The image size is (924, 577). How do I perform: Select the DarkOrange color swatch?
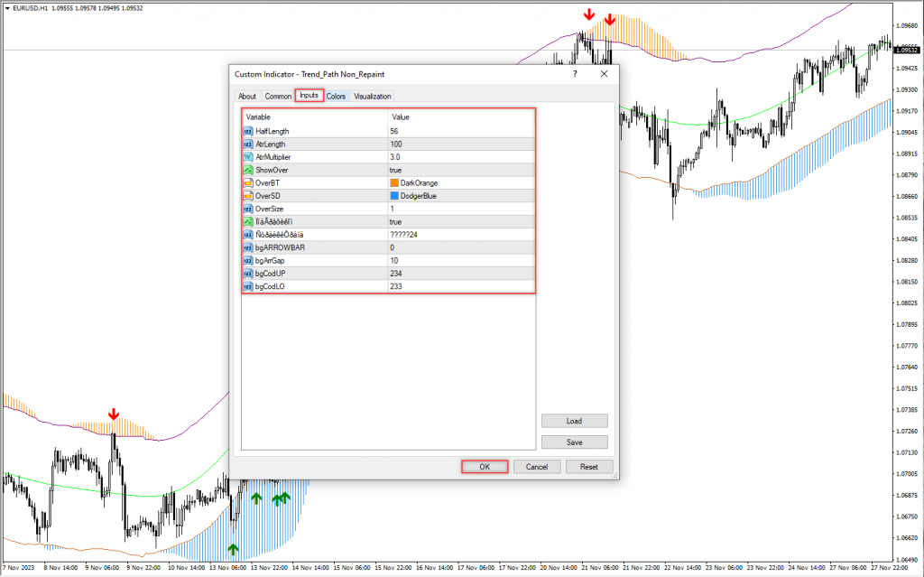(x=394, y=183)
